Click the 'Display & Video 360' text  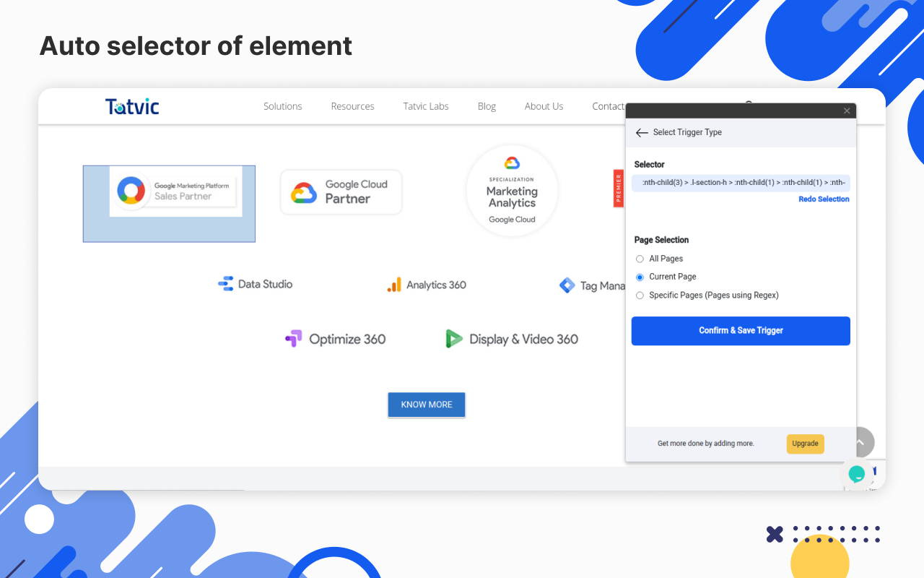point(523,339)
